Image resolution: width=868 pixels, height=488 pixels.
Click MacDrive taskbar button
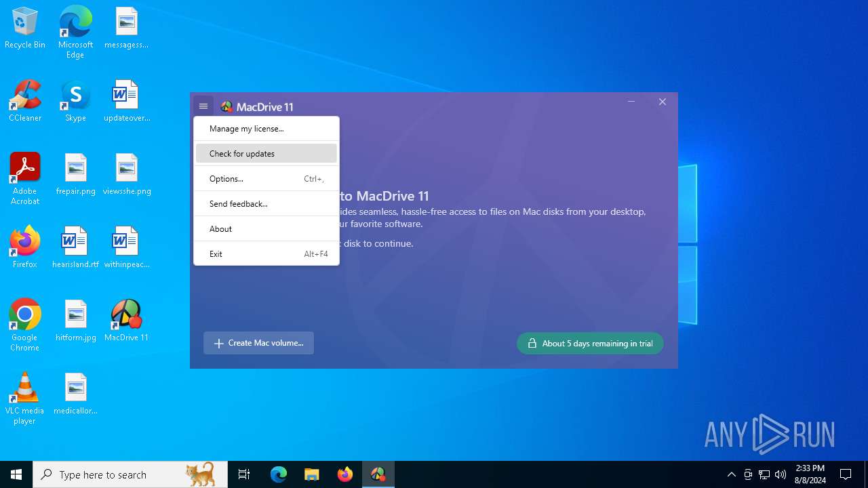[x=378, y=474]
